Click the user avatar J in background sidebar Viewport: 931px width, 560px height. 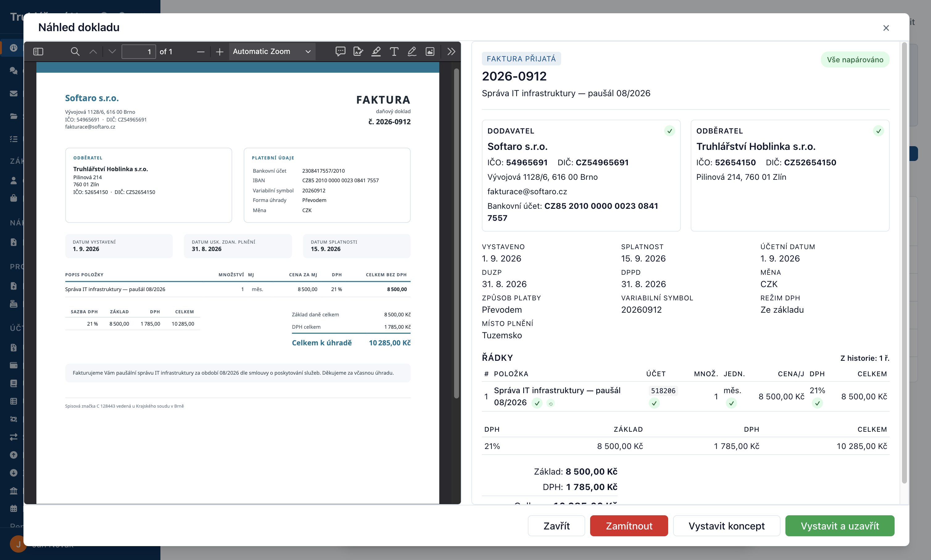[18, 544]
